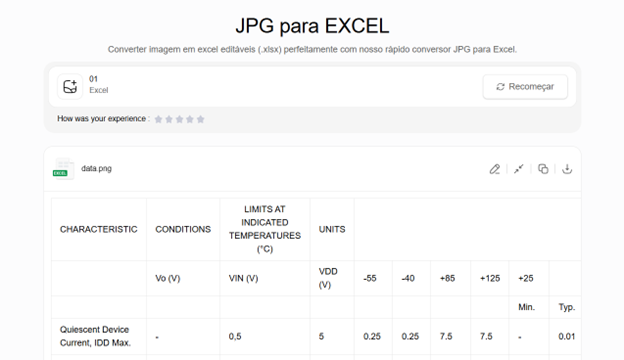
Task: Click the Recomeçar button
Action: tap(525, 87)
